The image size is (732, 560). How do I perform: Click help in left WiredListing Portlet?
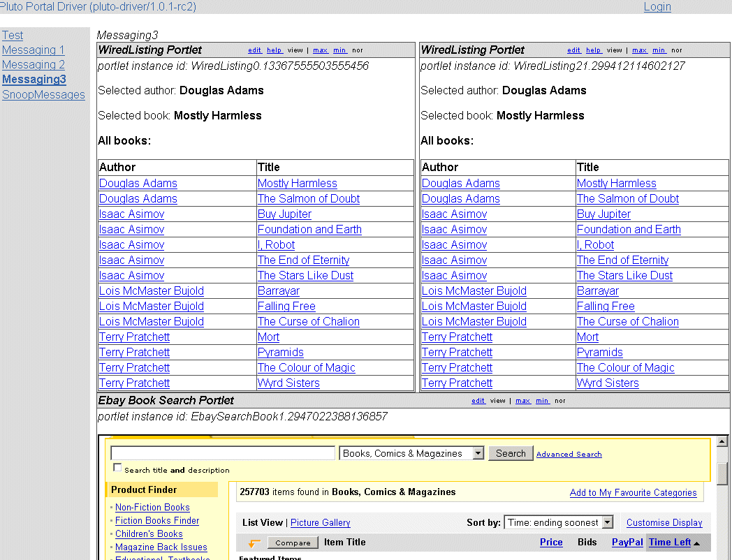click(274, 50)
